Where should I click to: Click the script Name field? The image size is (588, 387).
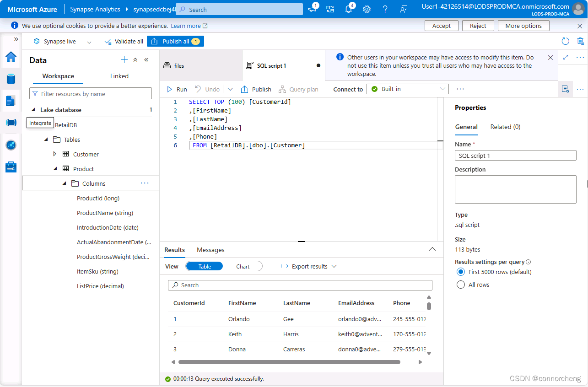(515, 156)
